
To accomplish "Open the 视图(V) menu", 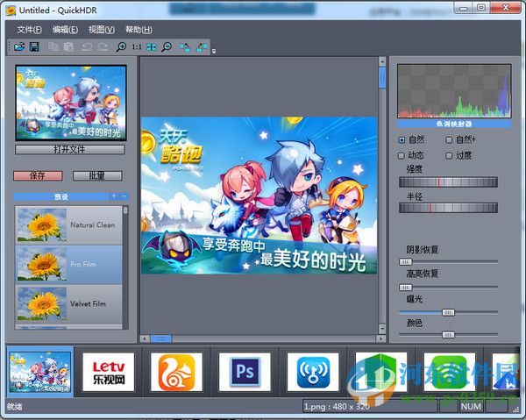I will point(102,30).
